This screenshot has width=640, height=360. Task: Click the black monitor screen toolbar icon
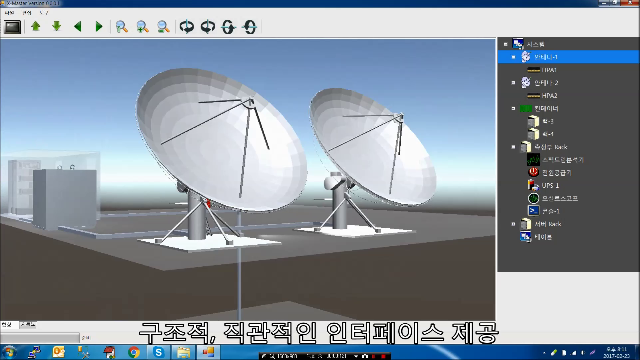[x=13, y=27]
